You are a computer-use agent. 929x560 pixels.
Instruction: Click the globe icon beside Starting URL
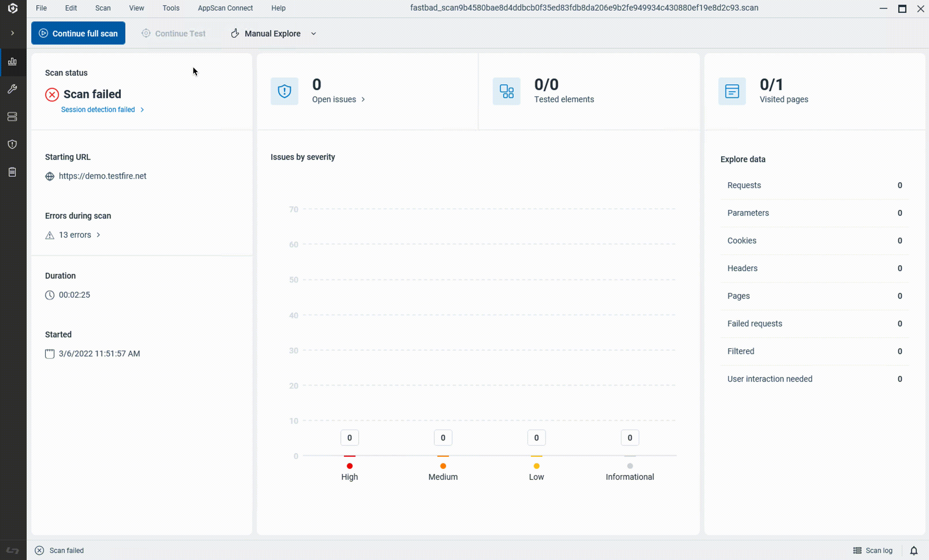click(x=50, y=176)
